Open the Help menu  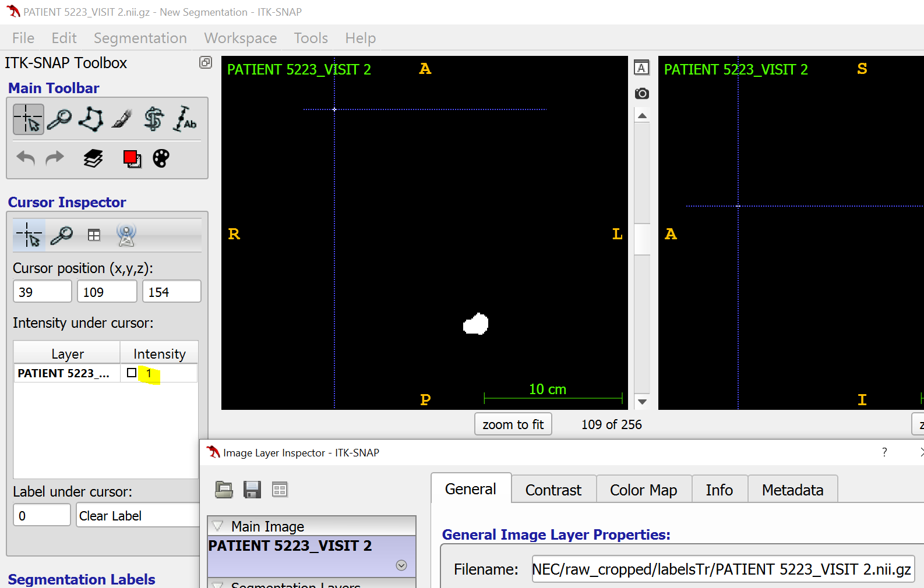(x=361, y=38)
